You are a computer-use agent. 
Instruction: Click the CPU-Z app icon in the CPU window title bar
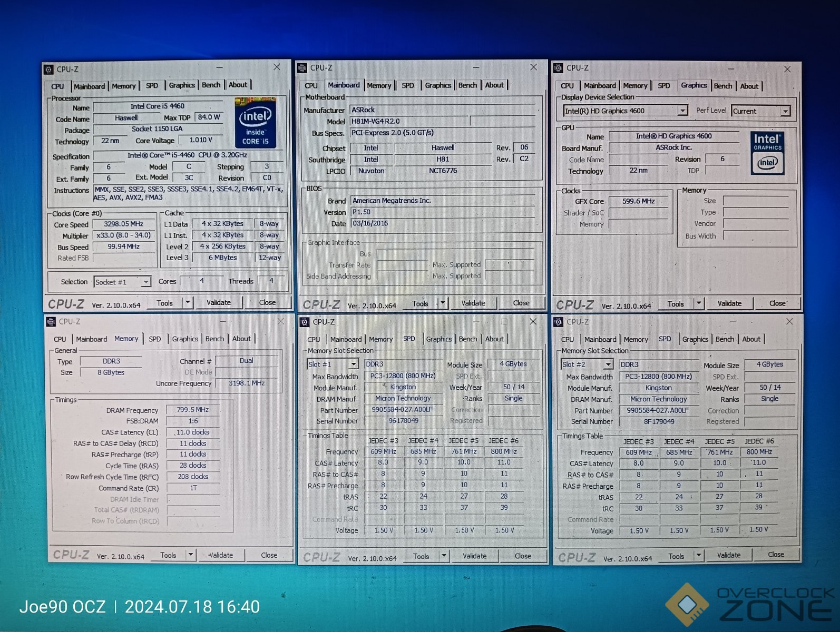tap(49, 69)
